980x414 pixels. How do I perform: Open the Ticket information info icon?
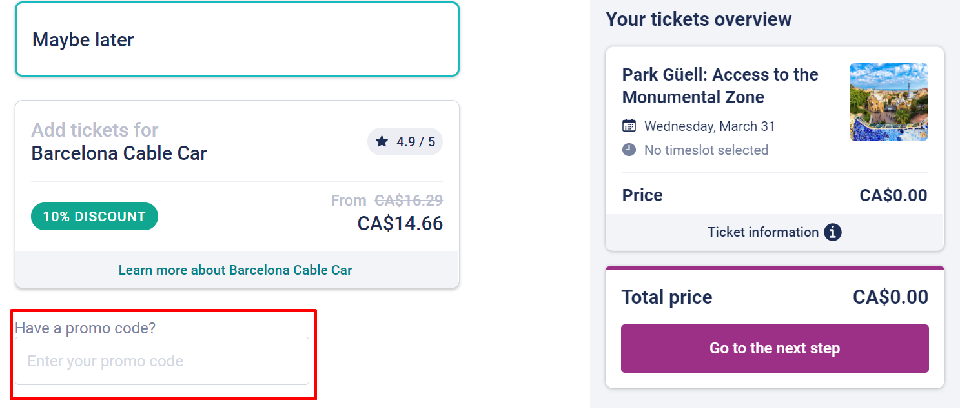coord(833,232)
